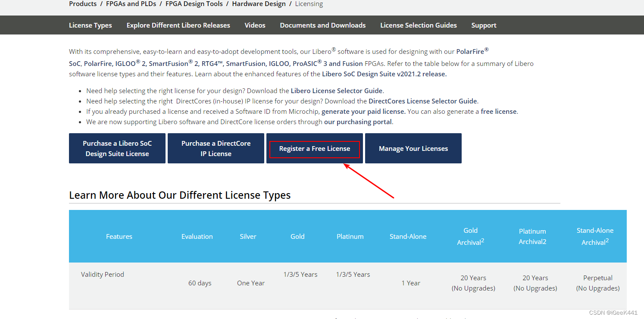This screenshot has height=319, width=644.
Task: Open DirectCores License Selector Guide link
Action: click(423, 101)
